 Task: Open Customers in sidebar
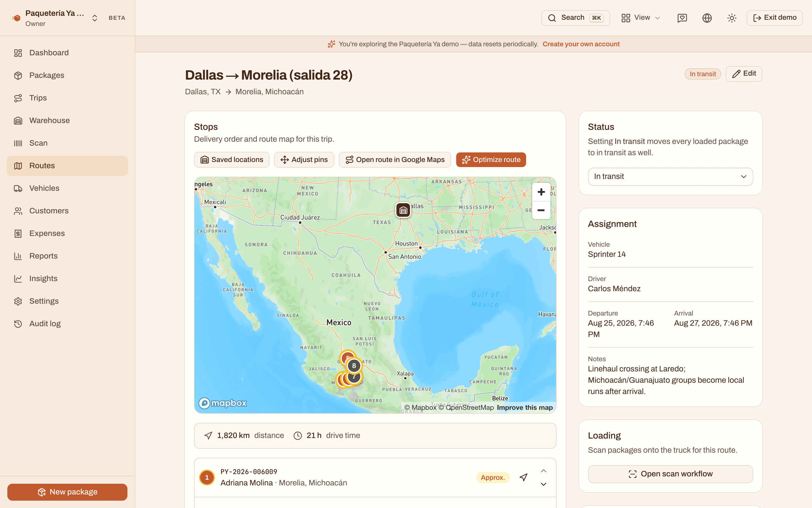tap(67, 211)
